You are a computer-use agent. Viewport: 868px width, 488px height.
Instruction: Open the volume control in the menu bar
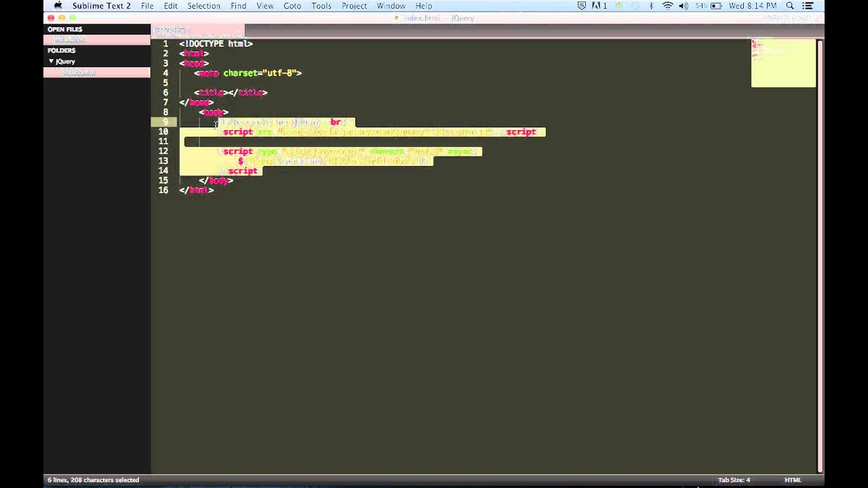pyautogui.click(x=684, y=5)
